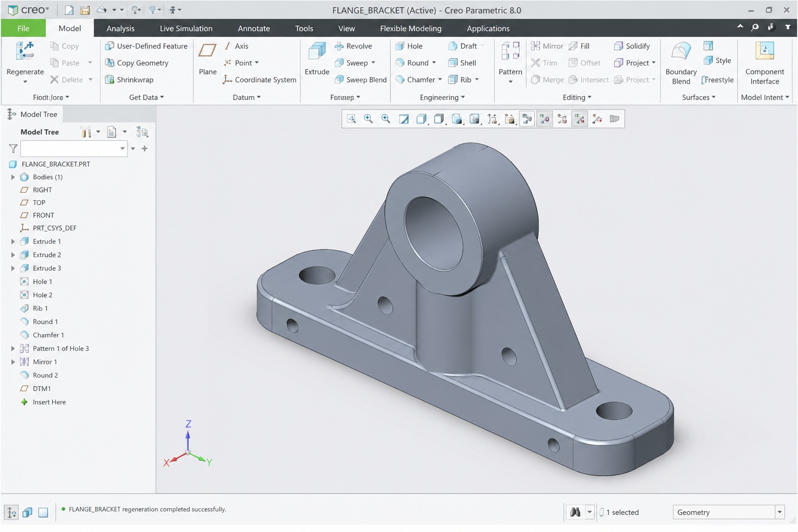Launch the Freestyle tool
The height and width of the screenshot is (532, 798).
point(717,80)
